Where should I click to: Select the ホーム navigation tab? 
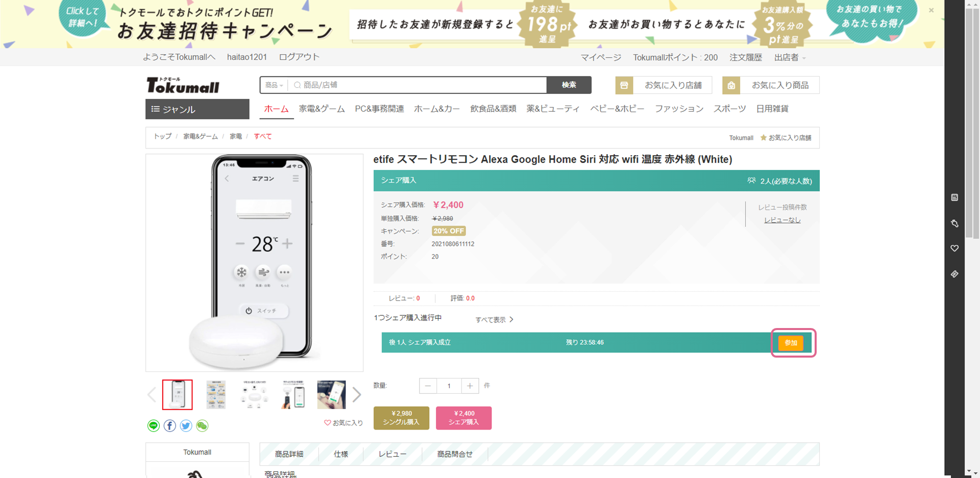tap(276, 109)
